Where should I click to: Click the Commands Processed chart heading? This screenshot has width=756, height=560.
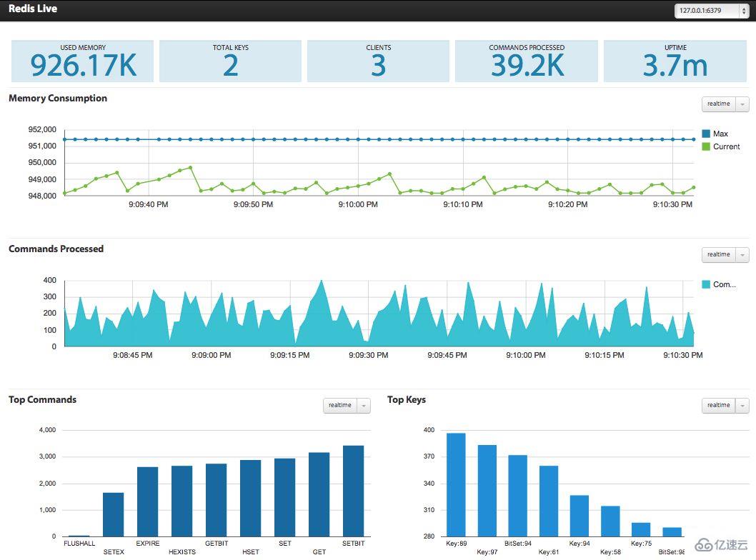pos(56,249)
